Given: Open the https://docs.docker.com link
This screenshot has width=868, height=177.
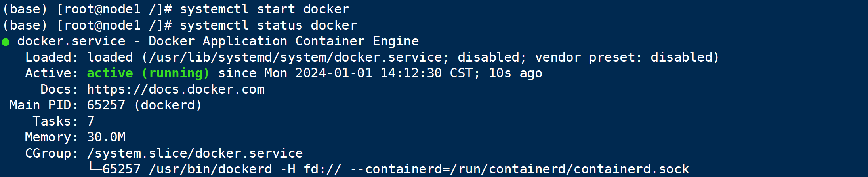Looking at the screenshot, I should 176,89.
